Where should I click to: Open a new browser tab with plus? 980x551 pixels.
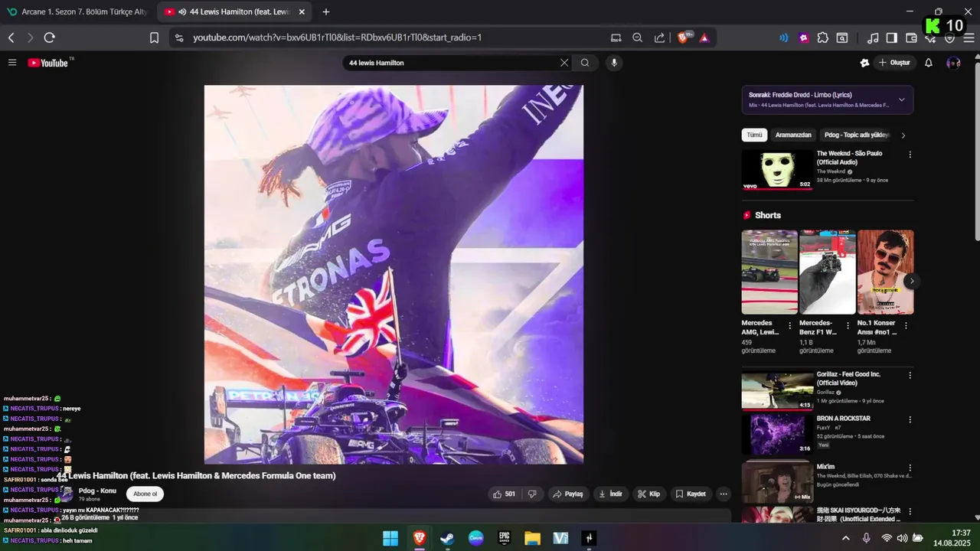(x=326, y=12)
